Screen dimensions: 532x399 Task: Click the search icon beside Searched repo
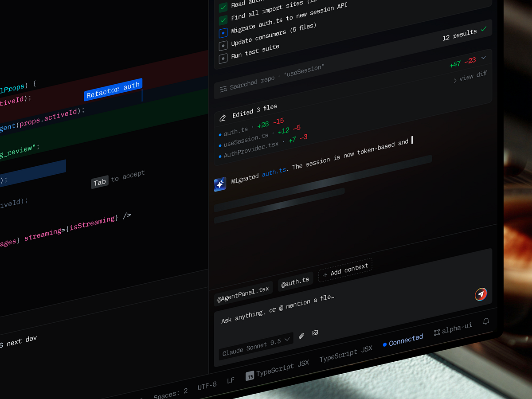pos(223,89)
